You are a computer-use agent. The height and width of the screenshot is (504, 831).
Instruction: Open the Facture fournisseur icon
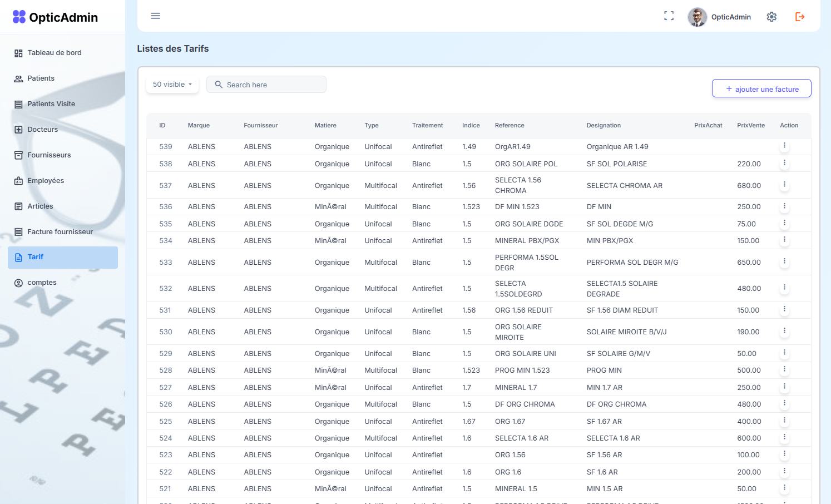click(x=17, y=231)
